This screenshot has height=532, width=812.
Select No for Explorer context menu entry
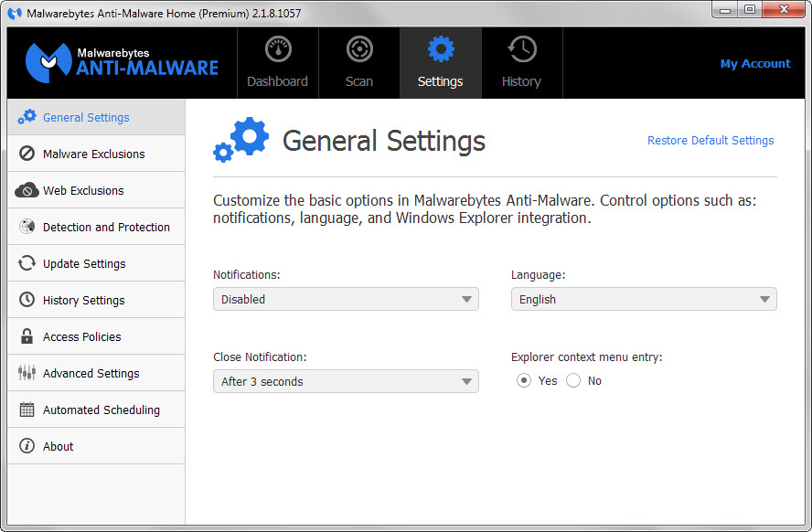[573, 381]
